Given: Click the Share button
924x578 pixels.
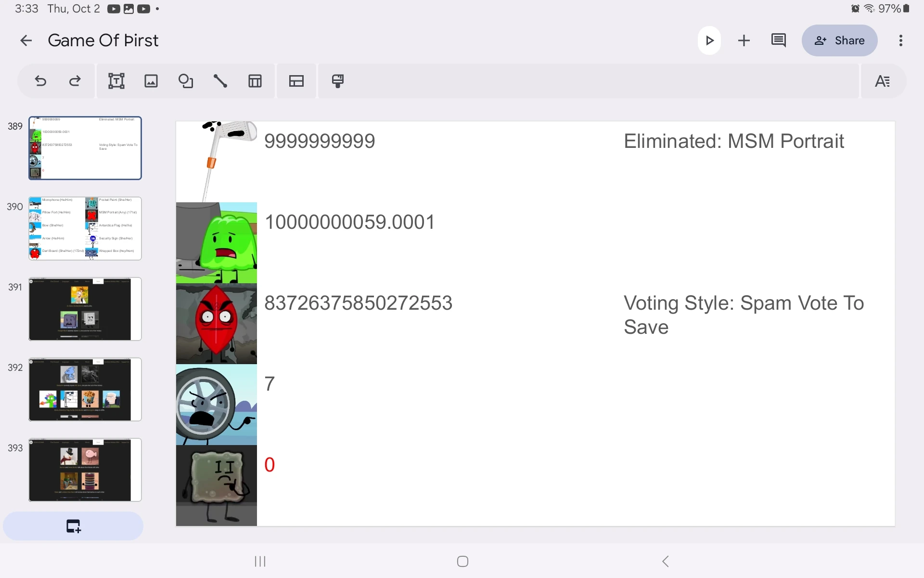Looking at the screenshot, I should click(x=839, y=40).
